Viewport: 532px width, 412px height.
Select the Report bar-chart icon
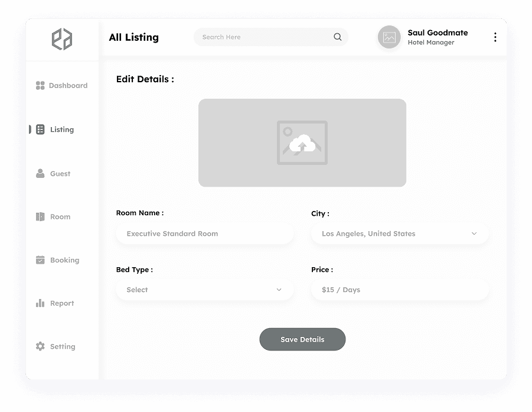40,303
